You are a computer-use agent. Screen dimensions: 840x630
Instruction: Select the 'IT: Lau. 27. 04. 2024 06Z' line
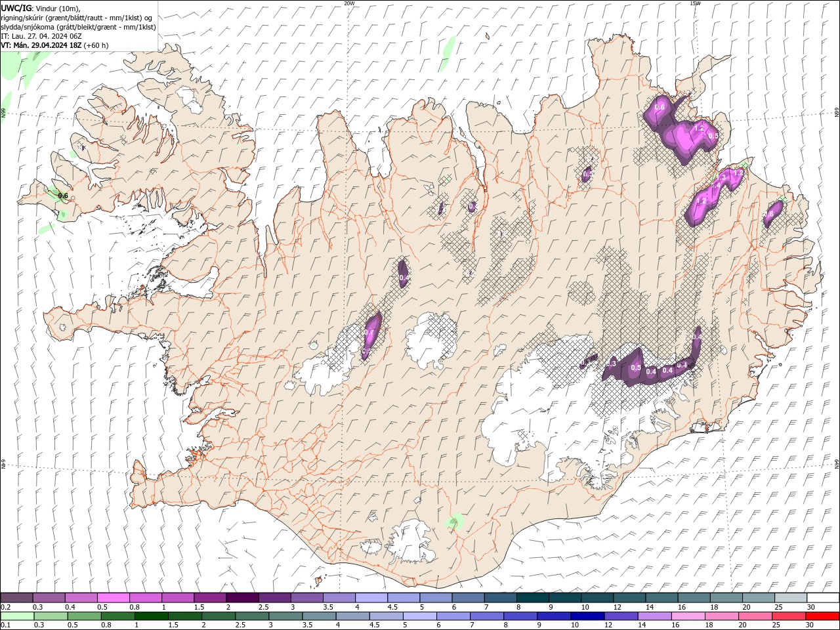(x=41, y=36)
